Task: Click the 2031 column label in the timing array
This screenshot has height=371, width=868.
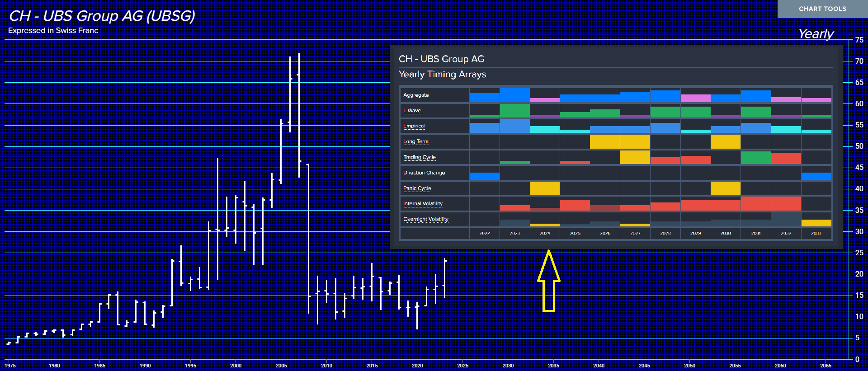Action: (756, 233)
